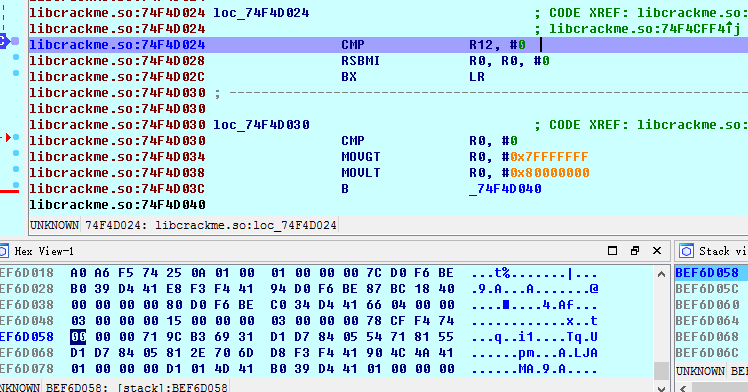Click CODE XREF comment beside loc_74F4D030
748x392 pixels.
[x=641, y=125]
